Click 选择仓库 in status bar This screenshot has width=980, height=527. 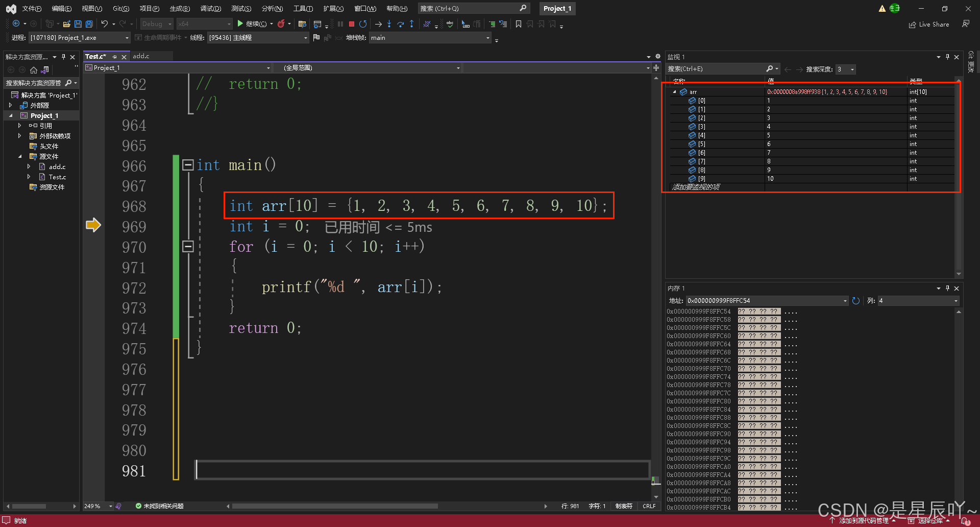[x=929, y=521]
